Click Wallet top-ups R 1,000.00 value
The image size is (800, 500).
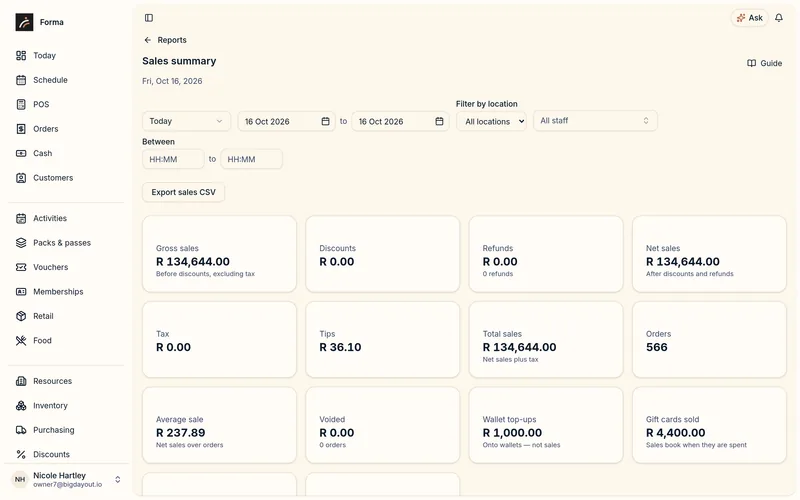(512, 433)
